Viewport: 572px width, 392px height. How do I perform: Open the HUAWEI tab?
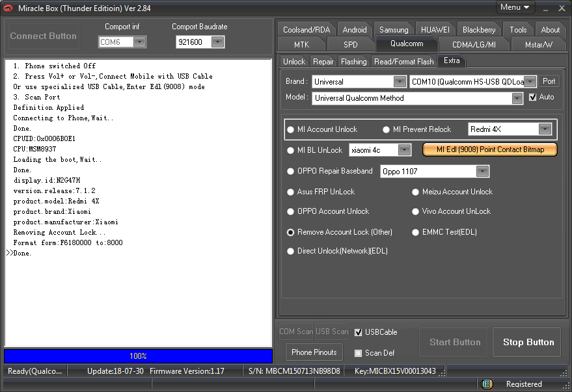tap(435, 30)
